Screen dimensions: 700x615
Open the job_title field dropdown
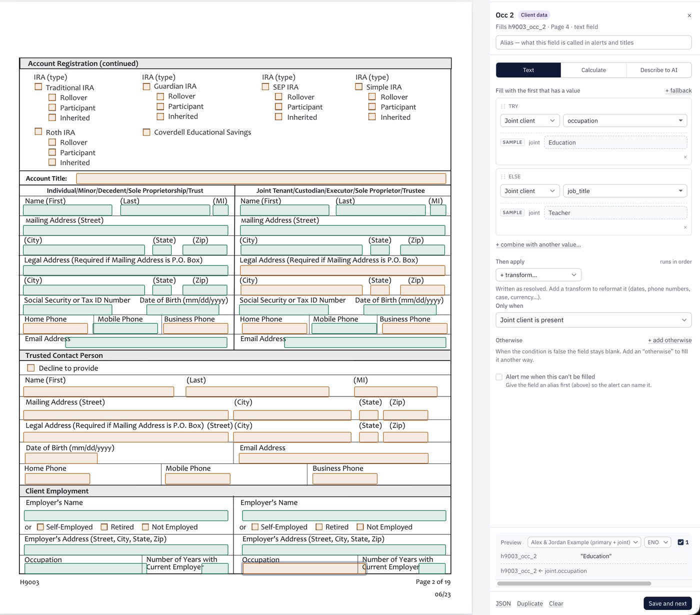click(x=625, y=191)
